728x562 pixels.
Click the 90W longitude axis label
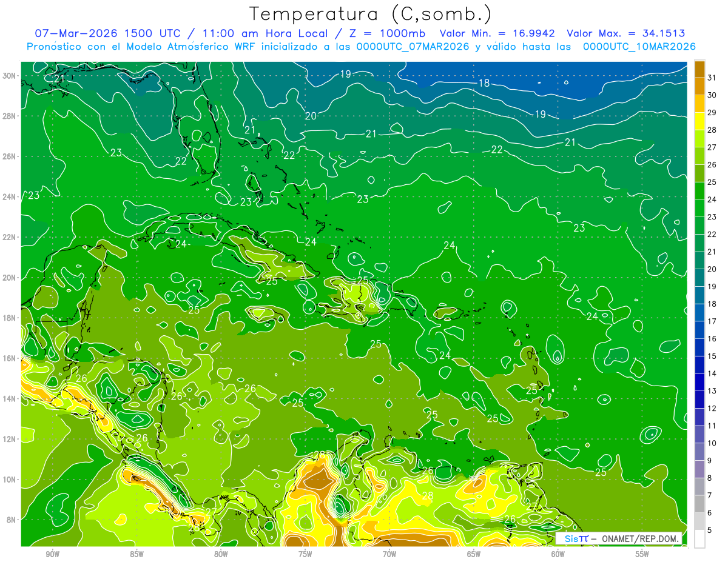pos(52,554)
